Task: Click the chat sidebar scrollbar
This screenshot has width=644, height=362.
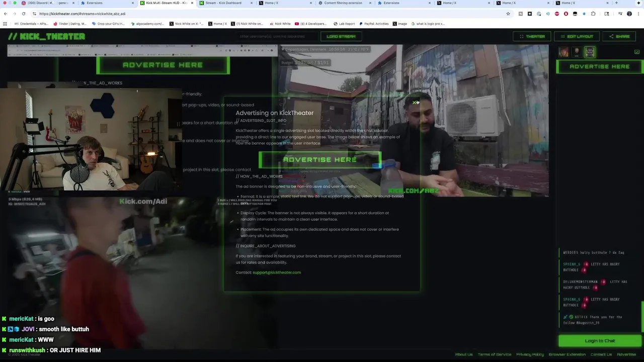Action: point(642,317)
